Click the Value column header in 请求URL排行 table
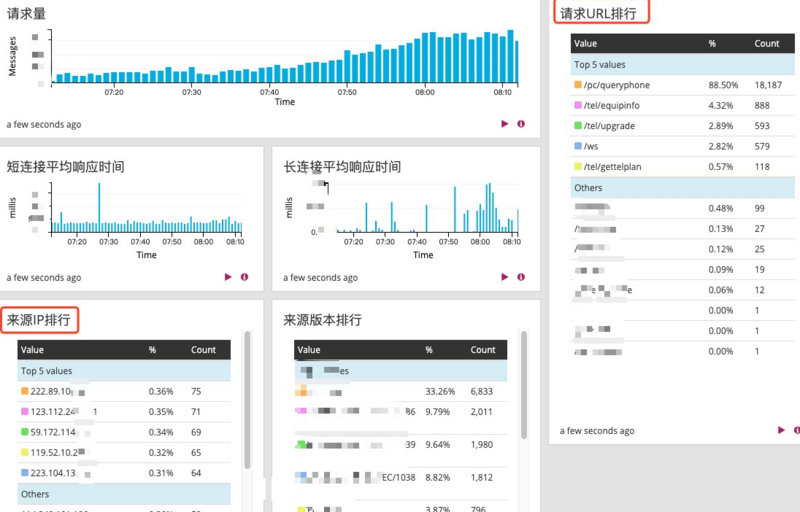The image size is (800, 512). coord(585,44)
